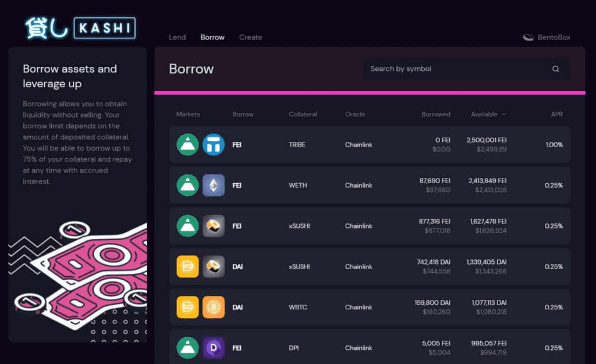Click 2,500,001 FEI available amount

coord(487,140)
